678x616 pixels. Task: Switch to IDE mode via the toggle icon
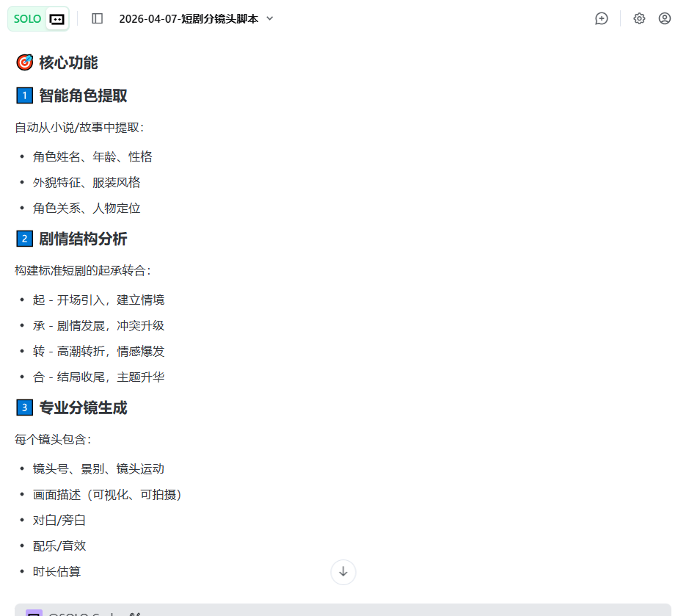56,19
